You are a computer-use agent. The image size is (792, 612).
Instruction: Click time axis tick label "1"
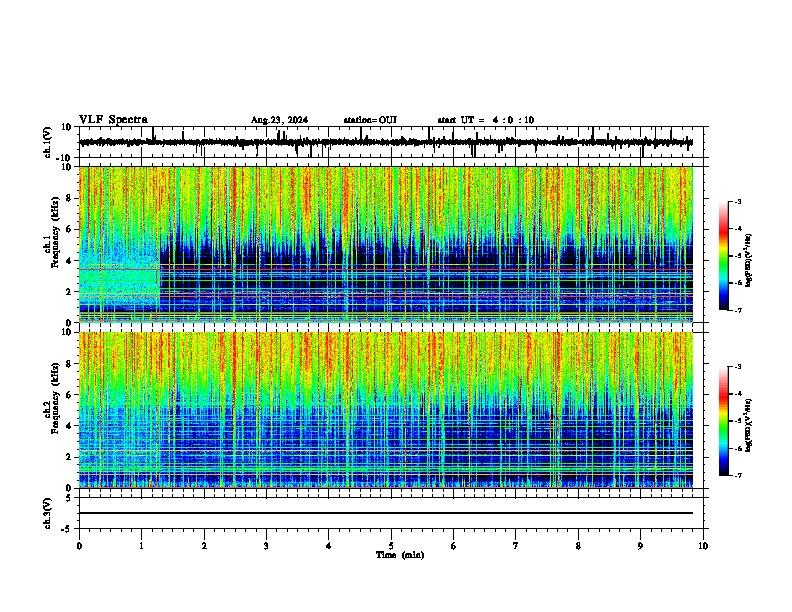pos(141,546)
